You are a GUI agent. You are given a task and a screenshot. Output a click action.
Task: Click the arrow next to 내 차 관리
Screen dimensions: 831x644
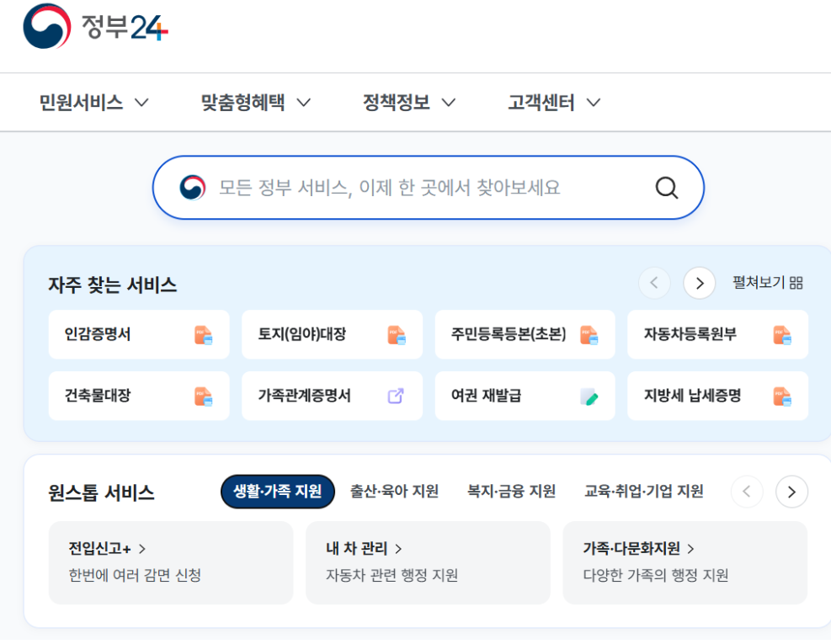point(398,549)
